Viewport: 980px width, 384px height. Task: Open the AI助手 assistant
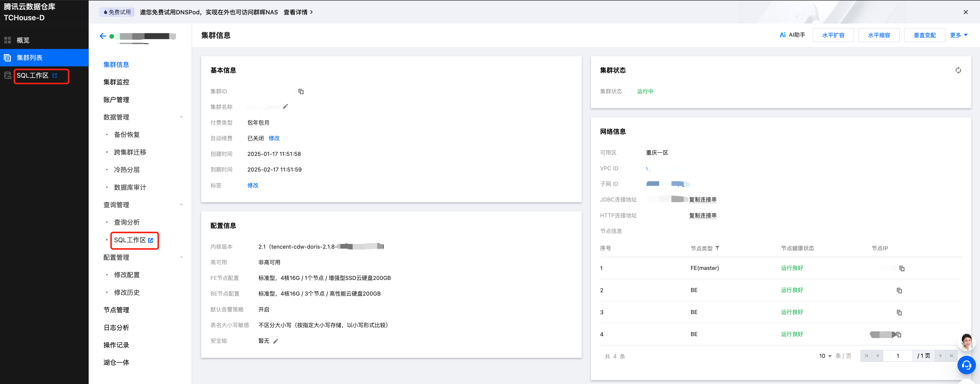792,35
